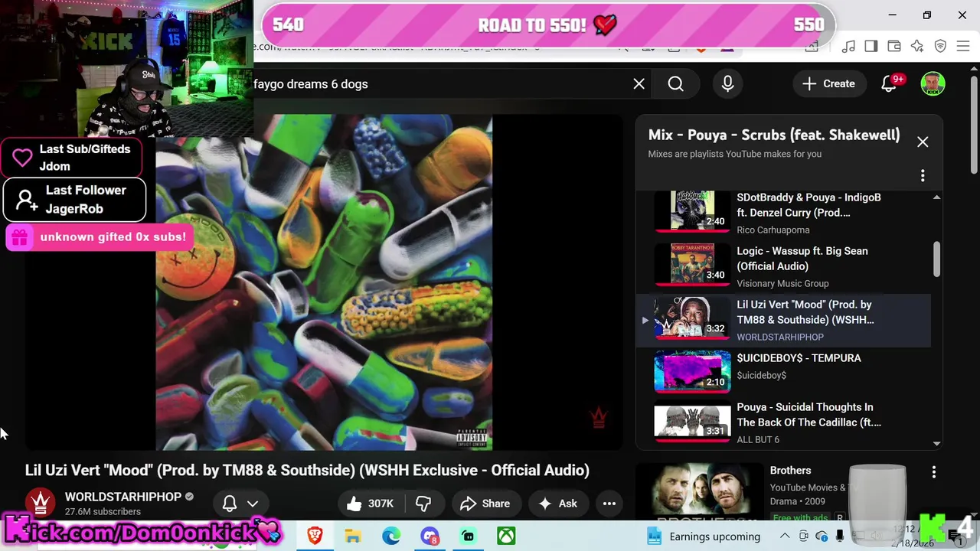Image resolution: width=980 pixels, height=551 pixels.
Task: Open Mix playlist more options menu
Action: (923, 176)
